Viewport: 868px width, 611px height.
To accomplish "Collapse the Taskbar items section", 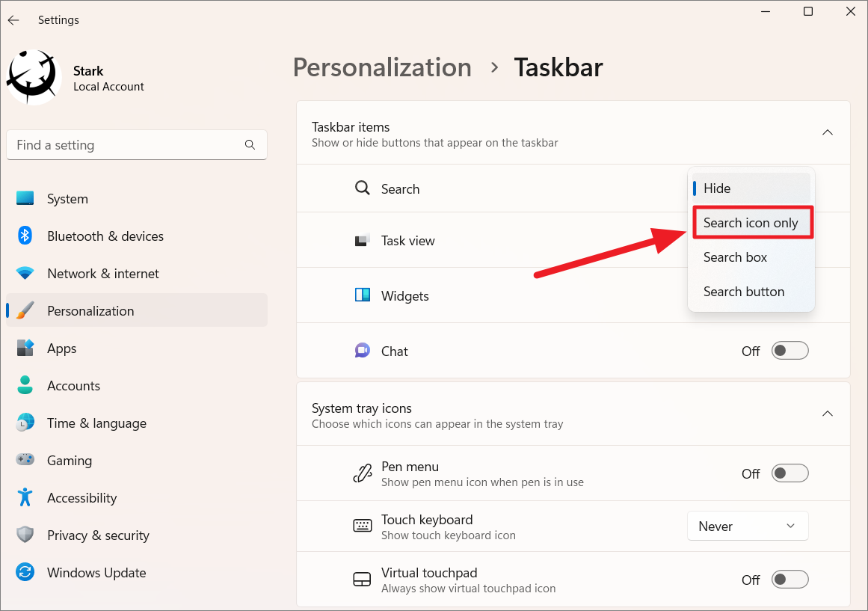I will pos(827,132).
